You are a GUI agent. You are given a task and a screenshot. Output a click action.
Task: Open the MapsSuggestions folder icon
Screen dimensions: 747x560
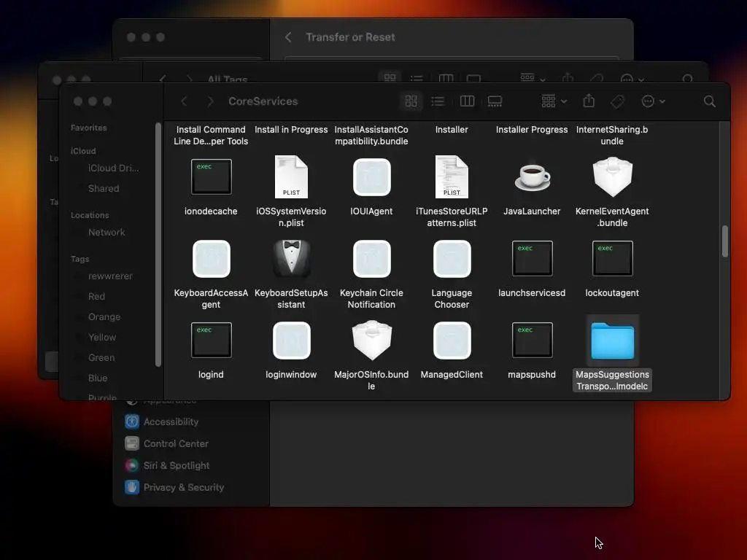[612, 341]
